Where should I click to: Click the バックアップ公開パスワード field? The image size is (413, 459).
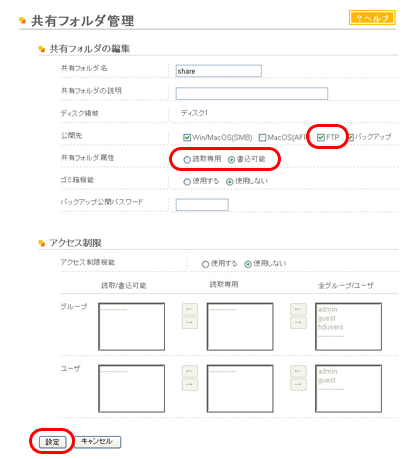point(202,205)
